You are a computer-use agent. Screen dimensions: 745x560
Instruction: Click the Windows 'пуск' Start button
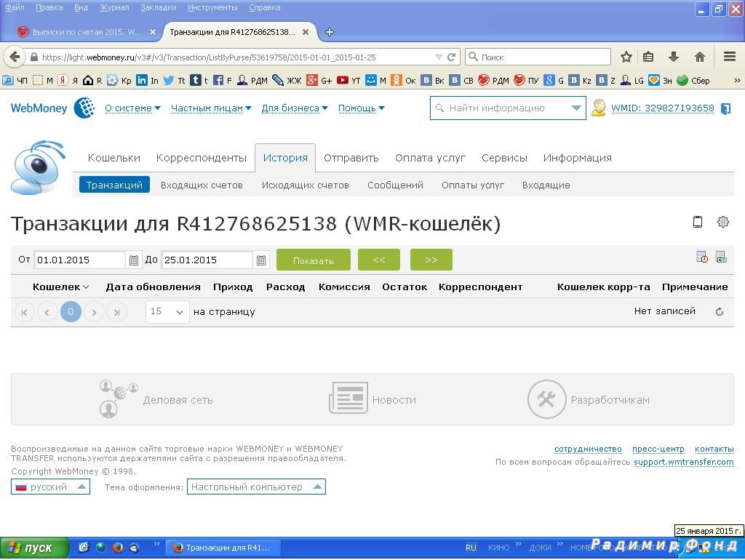tap(34, 548)
